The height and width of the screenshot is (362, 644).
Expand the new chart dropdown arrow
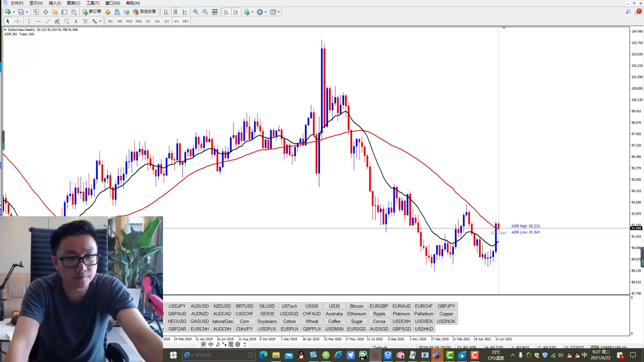(x=14, y=12)
